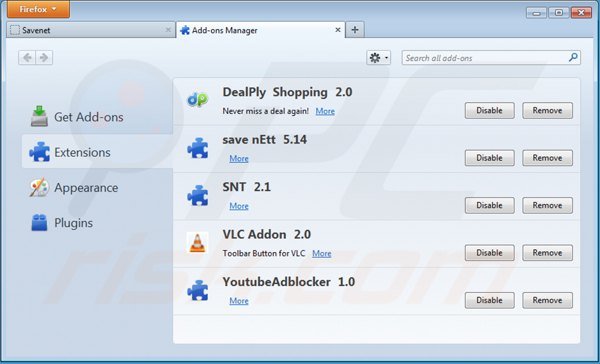Select the YoutubeAdblocker 1.0 title
600x364 pixels.
click(289, 282)
